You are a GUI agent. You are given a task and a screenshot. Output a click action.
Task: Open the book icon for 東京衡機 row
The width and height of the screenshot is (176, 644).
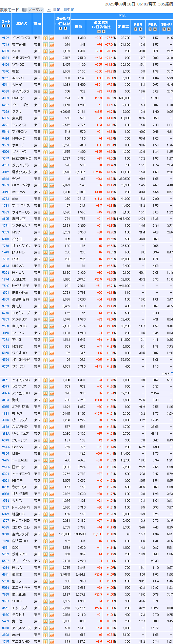(45, 45)
